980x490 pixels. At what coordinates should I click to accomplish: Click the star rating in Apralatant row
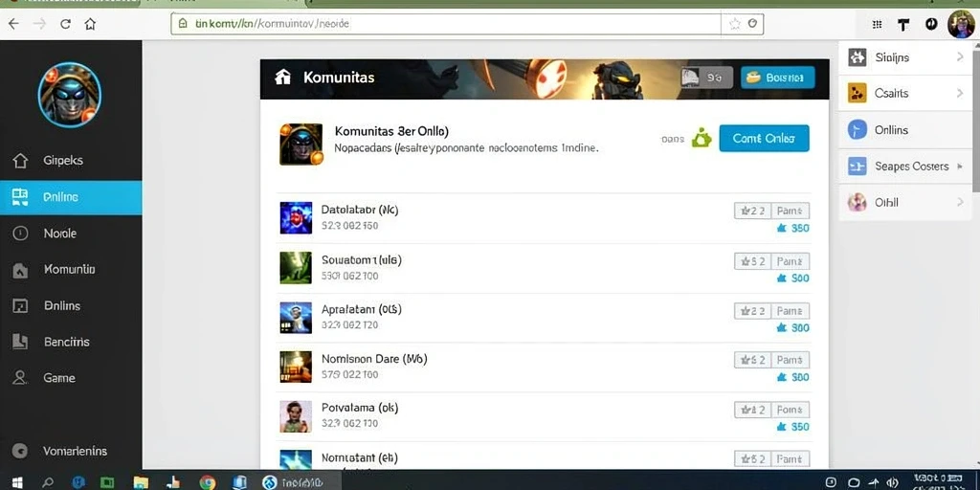click(x=752, y=311)
